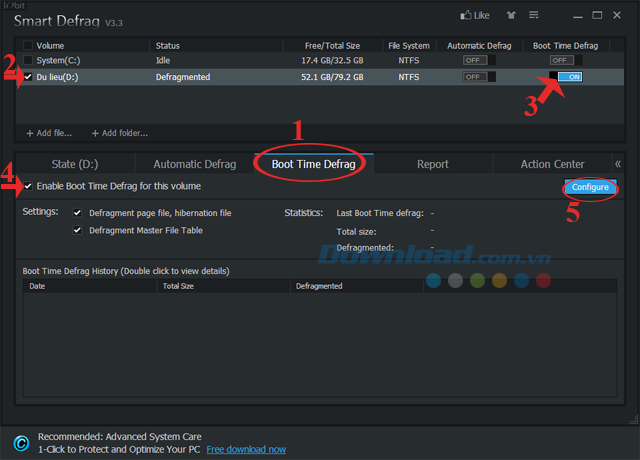The width and height of the screenshot is (640, 460).
Task: Click Recommended: Advanced System Care text
Action: (120, 436)
